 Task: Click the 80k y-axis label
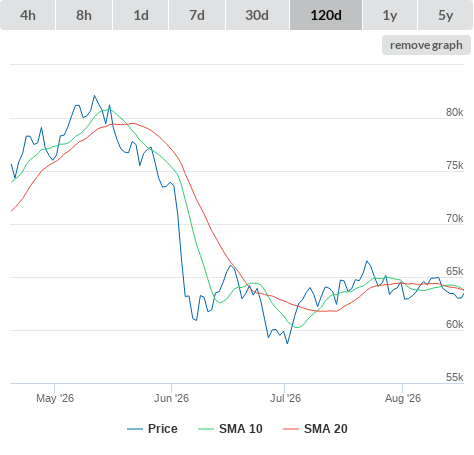[x=455, y=112]
